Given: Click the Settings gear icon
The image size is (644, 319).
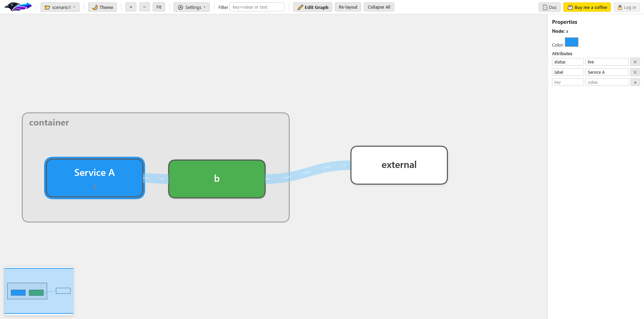Looking at the screenshot, I should 181,7.
